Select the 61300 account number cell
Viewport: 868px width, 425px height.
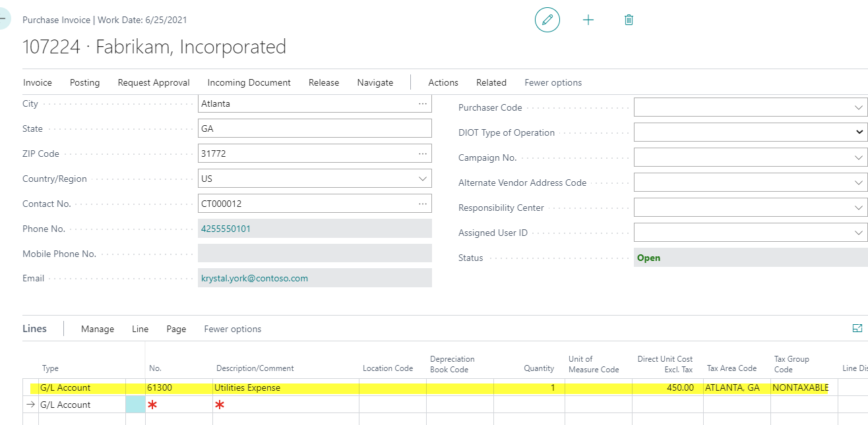(x=179, y=387)
